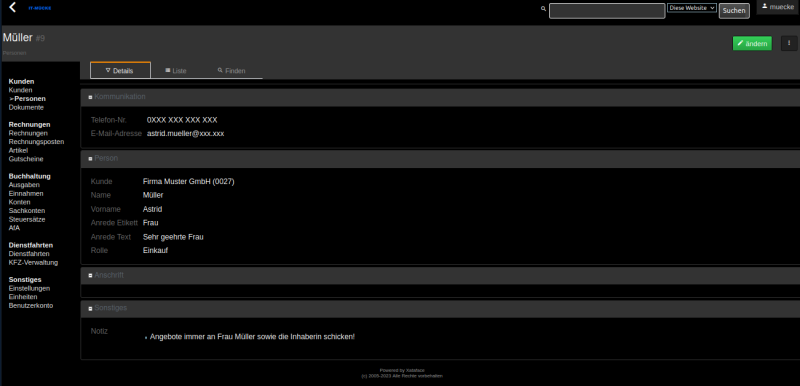This screenshot has height=386, width=800.
Task: Collapse the Sonstiges section
Action: tap(90, 308)
